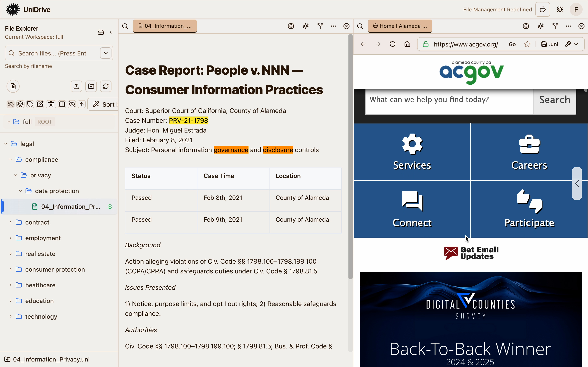Click the tag icon in the explorer toolbar
Screen dimensions: 588x367
coord(30,104)
